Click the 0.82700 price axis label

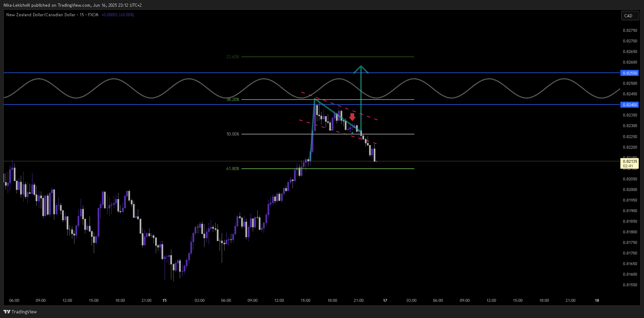tap(630, 41)
